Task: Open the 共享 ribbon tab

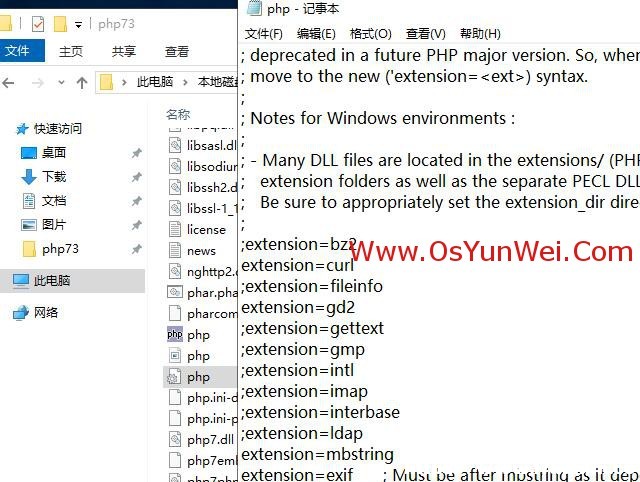Action: (x=124, y=51)
